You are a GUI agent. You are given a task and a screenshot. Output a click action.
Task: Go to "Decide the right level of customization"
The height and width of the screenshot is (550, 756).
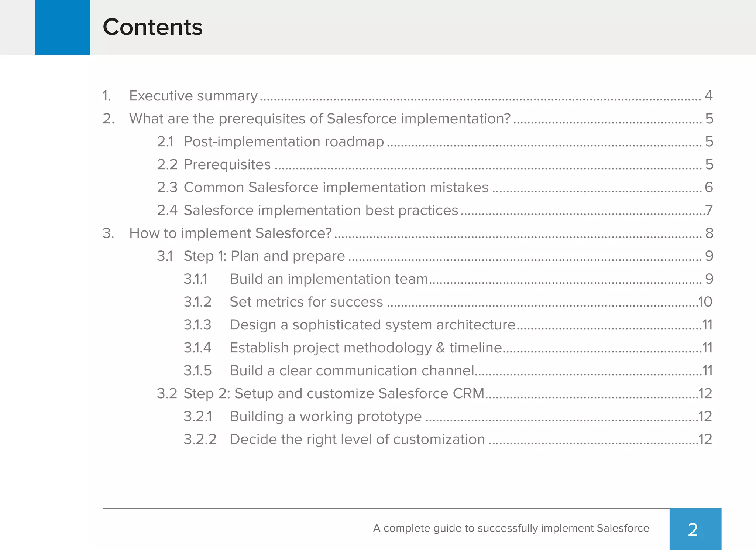point(357,440)
